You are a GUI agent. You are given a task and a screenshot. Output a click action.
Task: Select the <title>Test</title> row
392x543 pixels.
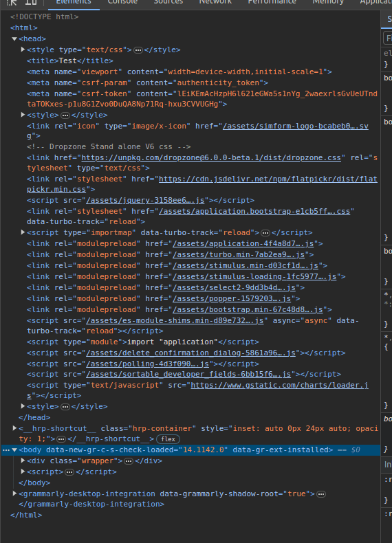pos(70,60)
